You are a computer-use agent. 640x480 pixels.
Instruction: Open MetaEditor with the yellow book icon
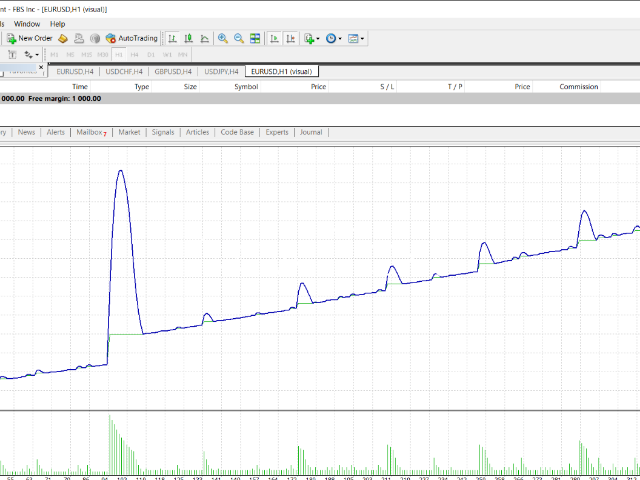click(63, 38)
